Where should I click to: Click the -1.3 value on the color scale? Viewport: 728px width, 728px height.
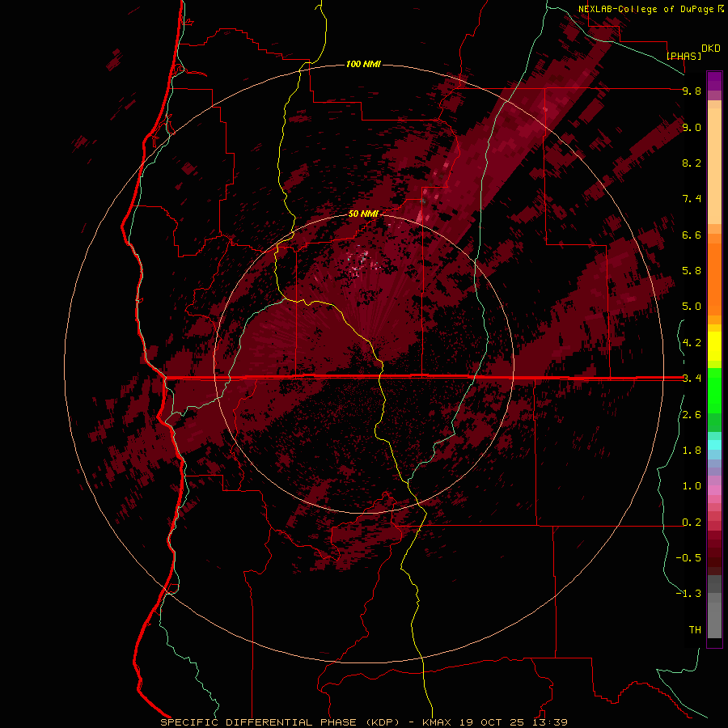click(x=688, y=594)
